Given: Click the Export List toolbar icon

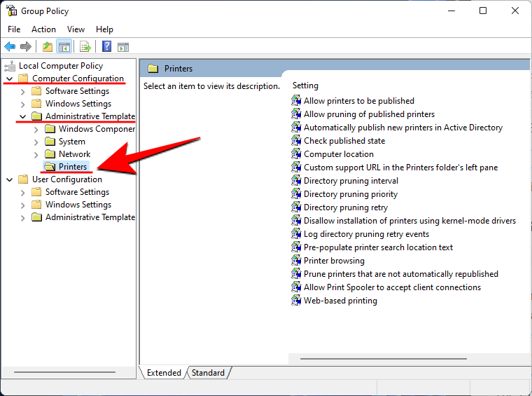Looking at the screenshot, I should (85, 46).
